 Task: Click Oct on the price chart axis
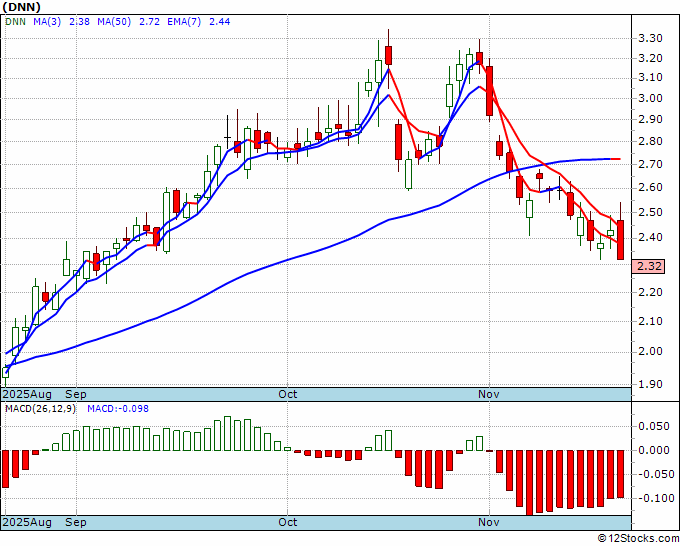click(288, 394)
